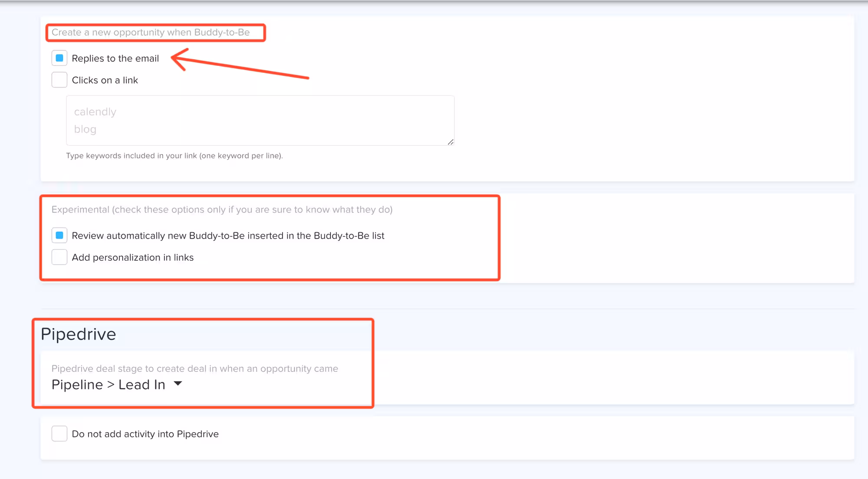868x479 pixels.
Task: Click into the link keywords text area
Action: (x=260, y=120)
